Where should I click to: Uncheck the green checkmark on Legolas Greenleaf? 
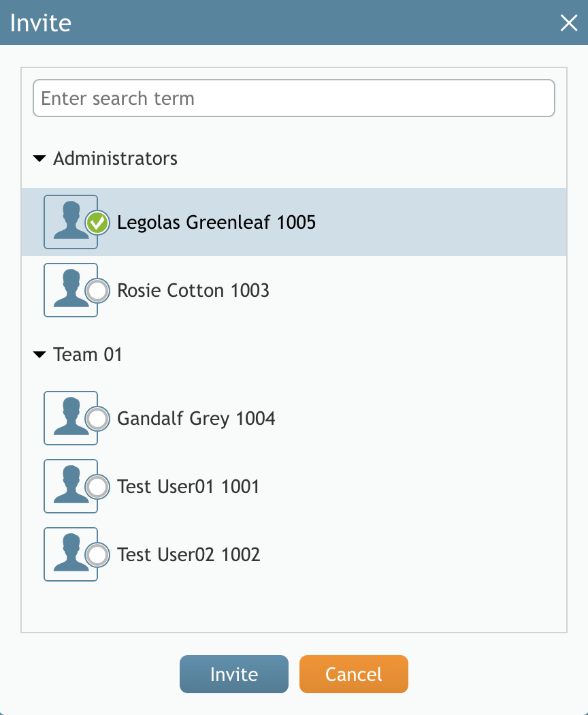pos(97,223)
